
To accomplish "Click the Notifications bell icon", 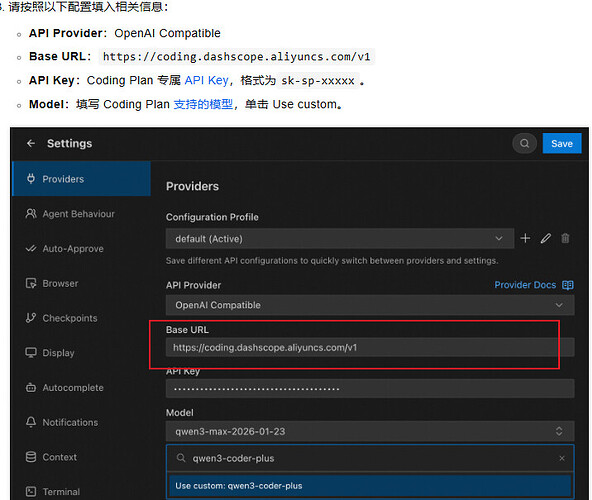I will [x=31, y=422].
